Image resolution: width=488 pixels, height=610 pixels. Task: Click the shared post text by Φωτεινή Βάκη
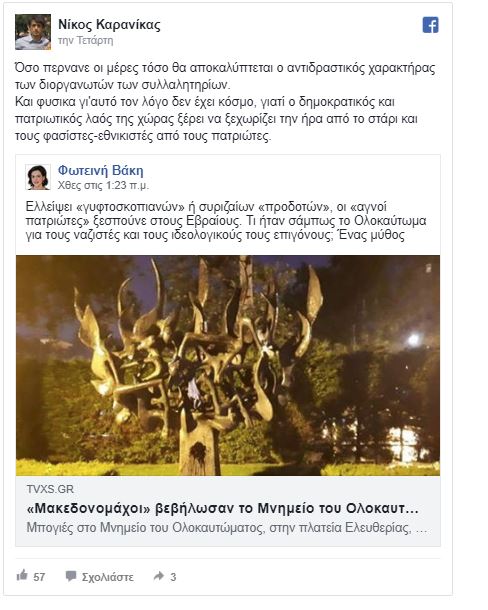coord(226,221)
